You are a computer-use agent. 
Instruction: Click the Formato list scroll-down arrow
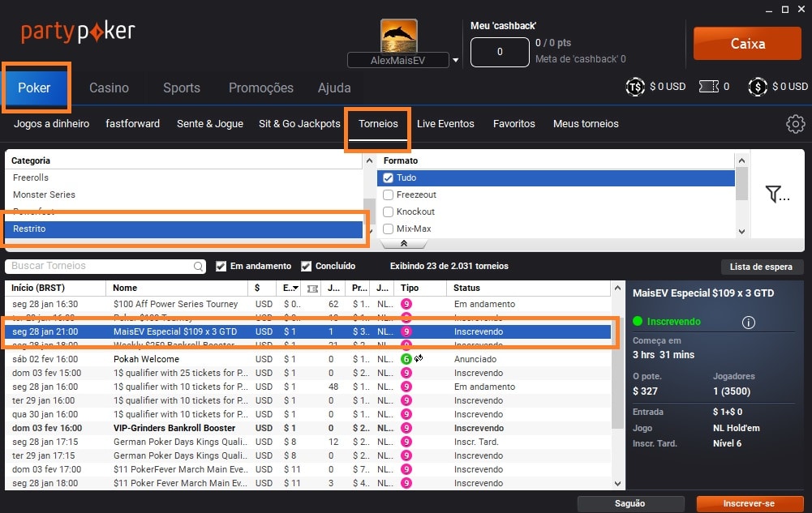point(741,232)
